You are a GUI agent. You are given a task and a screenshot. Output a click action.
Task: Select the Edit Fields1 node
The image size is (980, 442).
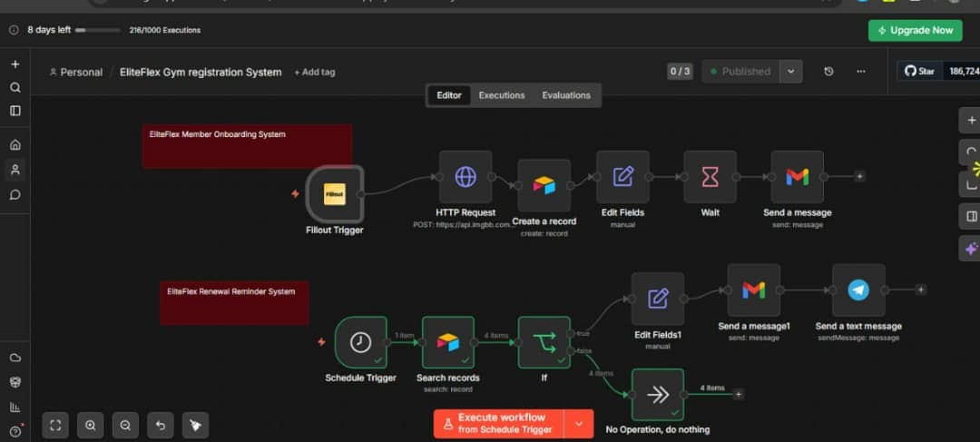pos(658,299)
